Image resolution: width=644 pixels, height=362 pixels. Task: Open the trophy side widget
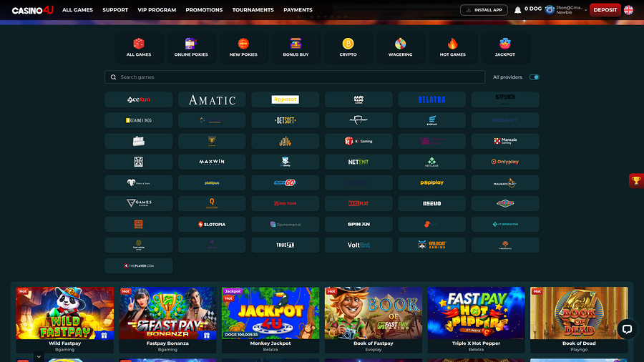(636, 180)
